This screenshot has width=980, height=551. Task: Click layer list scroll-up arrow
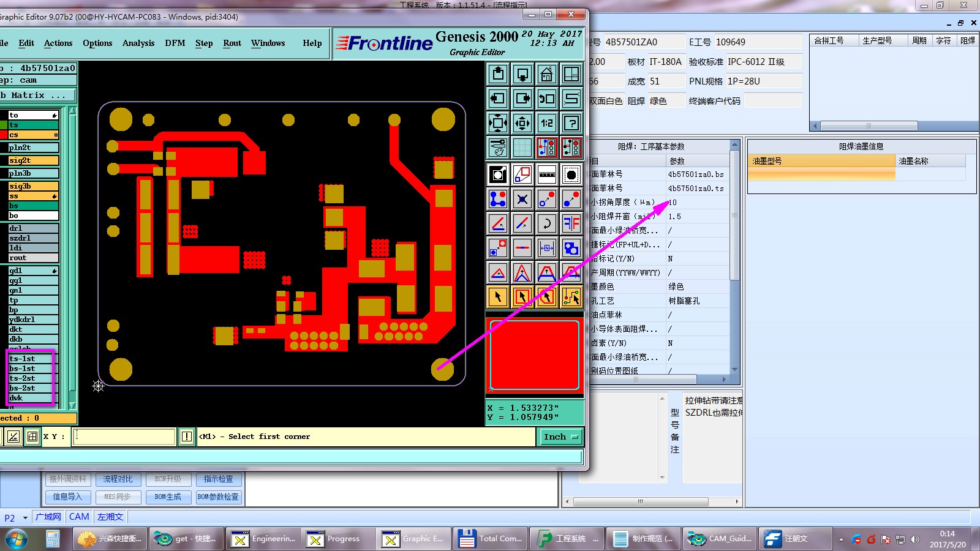[73, 111]
